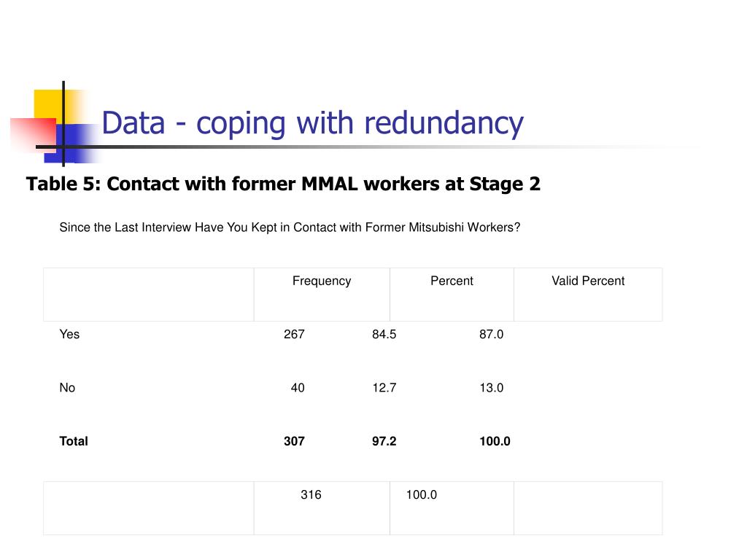
Task: Select the Frequency column header
Action: click(322, 281)
